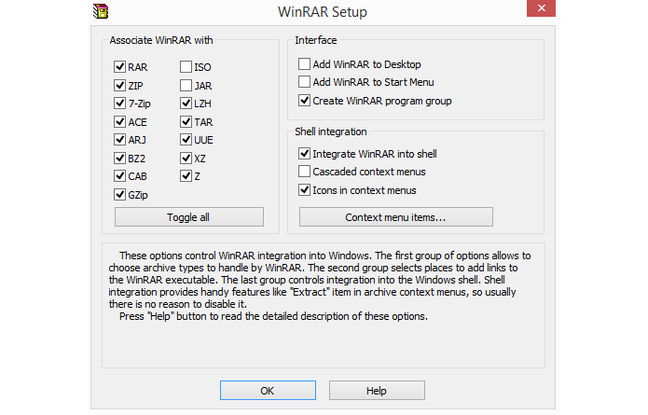
Task: Uncheck the RAR association checkbox
Action: [x=120, y=67]
